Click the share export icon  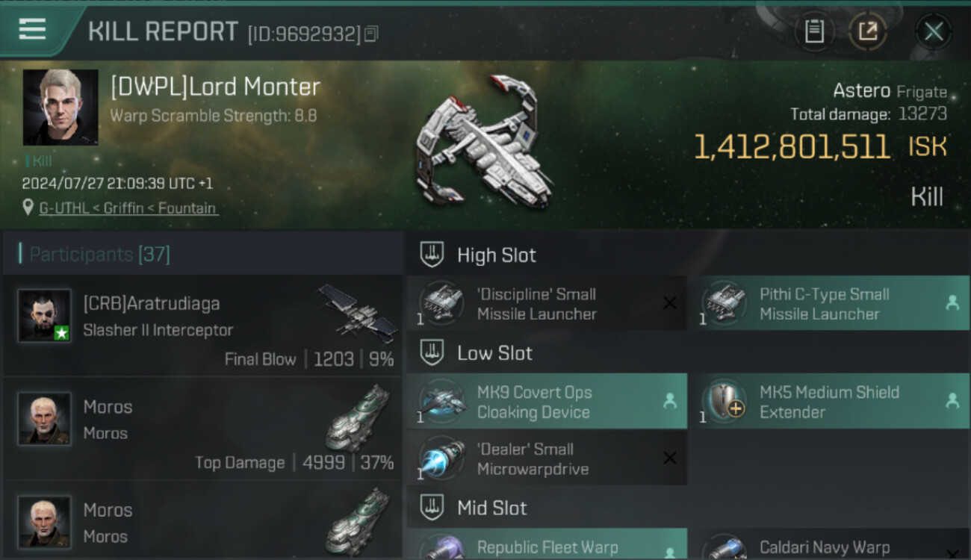pos(868,31)
